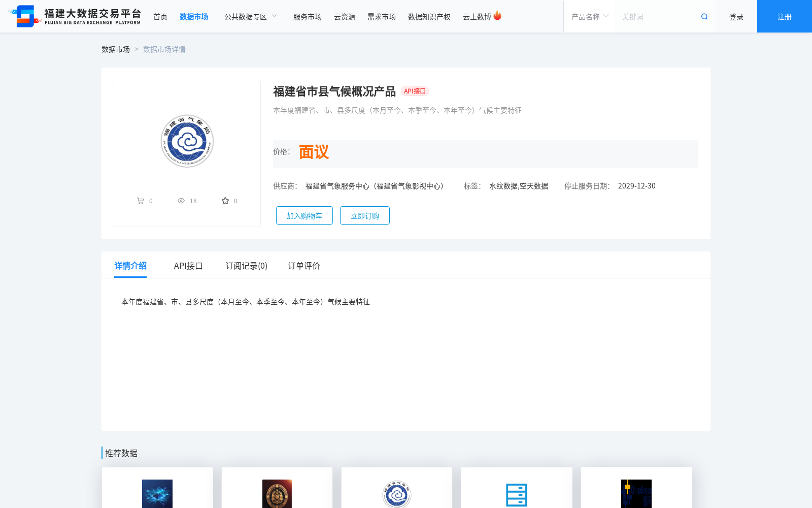
Task: Open the 产品名称 dropdown
Action: point(589,16)
